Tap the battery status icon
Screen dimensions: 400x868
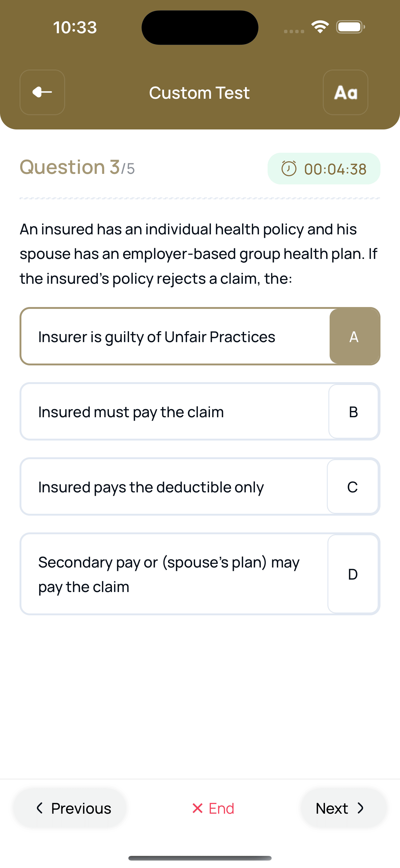[x=350, y=27]
